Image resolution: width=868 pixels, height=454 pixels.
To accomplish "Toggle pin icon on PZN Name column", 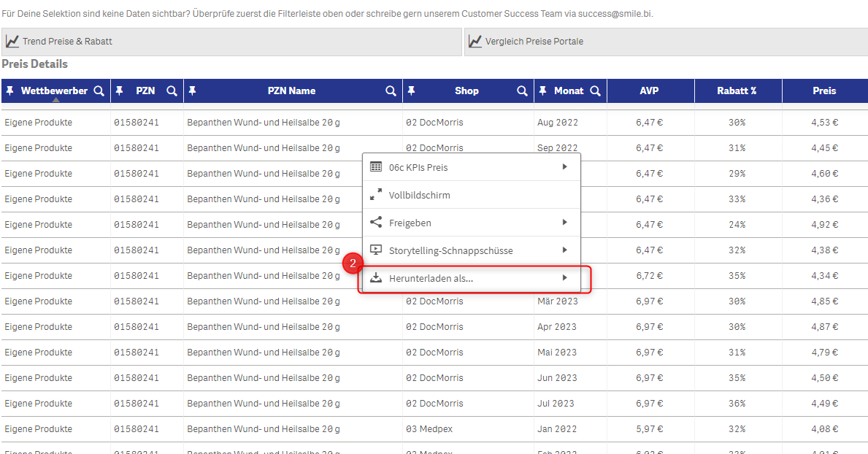I will [x=193, y=91].
